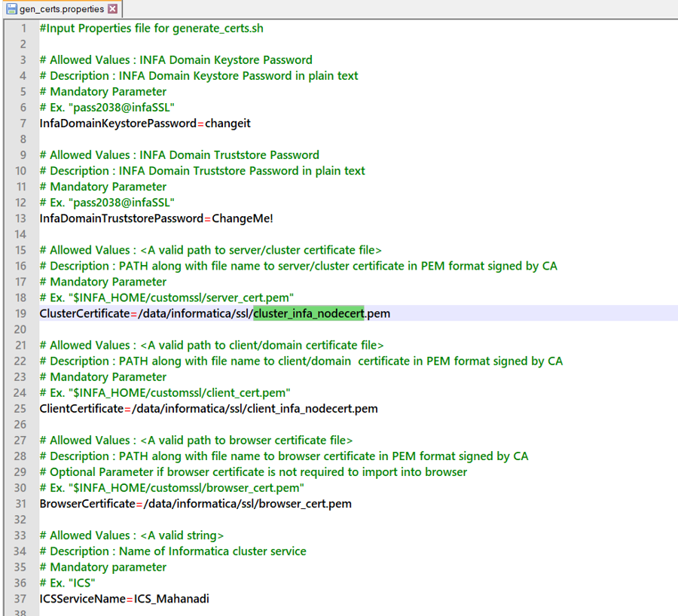This screenshot has height=616, width=678.
Task: Click 'Allowed Values : <A valid string>' comment
Action: [x=131, y=535]
